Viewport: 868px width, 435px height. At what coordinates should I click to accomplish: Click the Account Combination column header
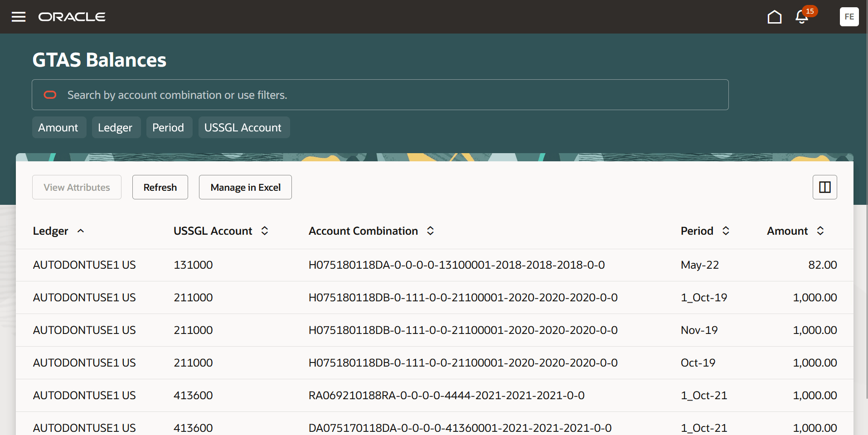[363, 231]
